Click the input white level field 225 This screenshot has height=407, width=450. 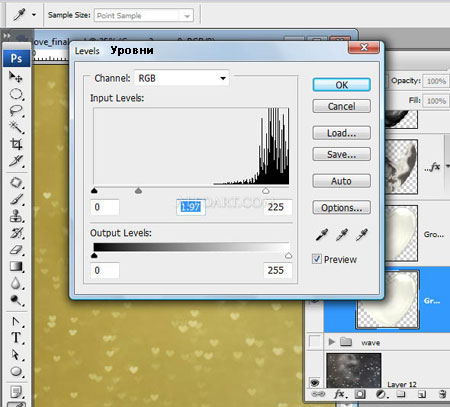pos(277,207)
